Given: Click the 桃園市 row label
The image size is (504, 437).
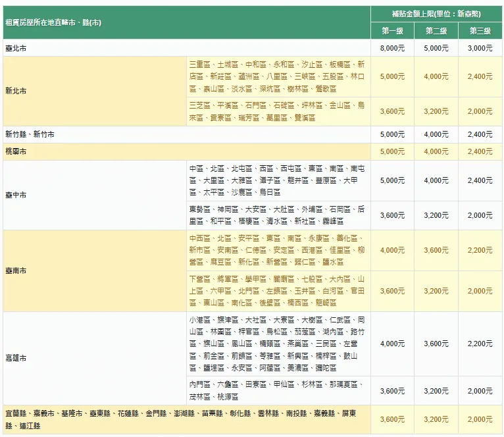Looking at the screenshot, I should (16, 151).
